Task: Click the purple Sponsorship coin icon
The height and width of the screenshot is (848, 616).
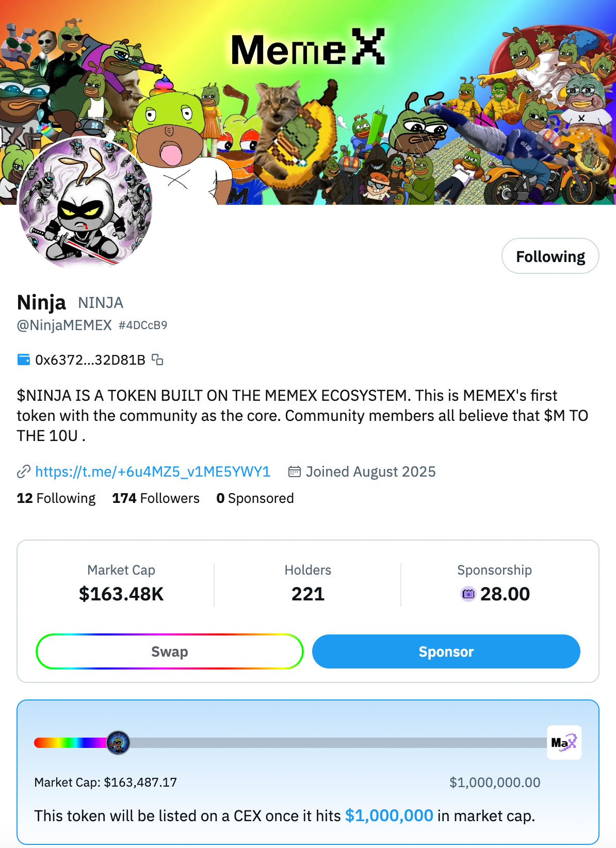Action: pyautogui.click(x=468, y=594)
